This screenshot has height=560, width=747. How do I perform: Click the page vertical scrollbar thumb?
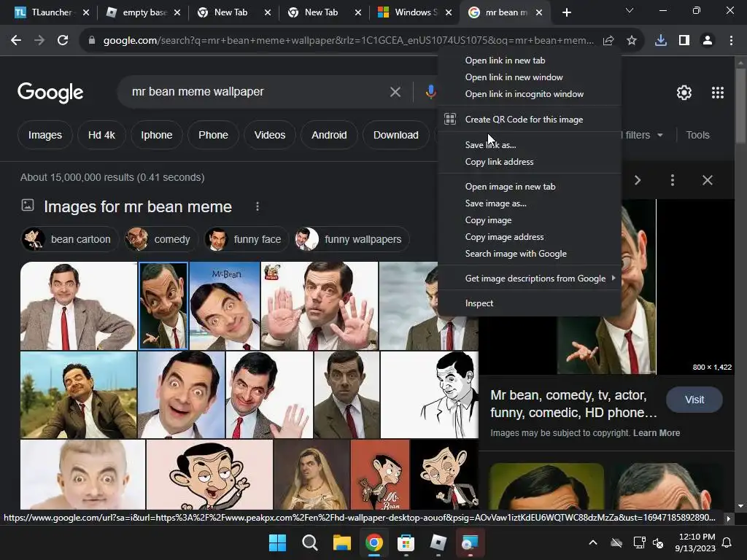tap(740, 105)
